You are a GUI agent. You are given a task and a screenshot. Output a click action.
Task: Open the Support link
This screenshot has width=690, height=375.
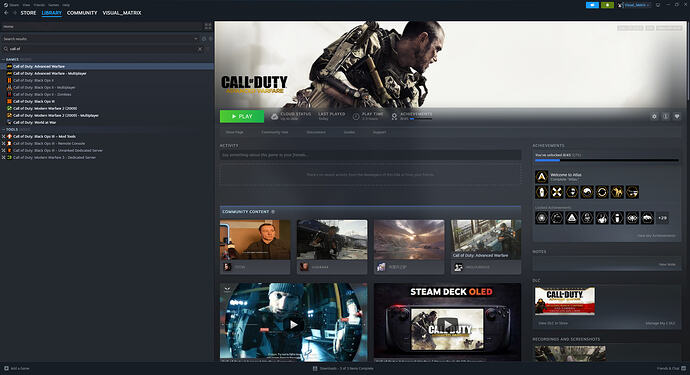pos(379,132)
